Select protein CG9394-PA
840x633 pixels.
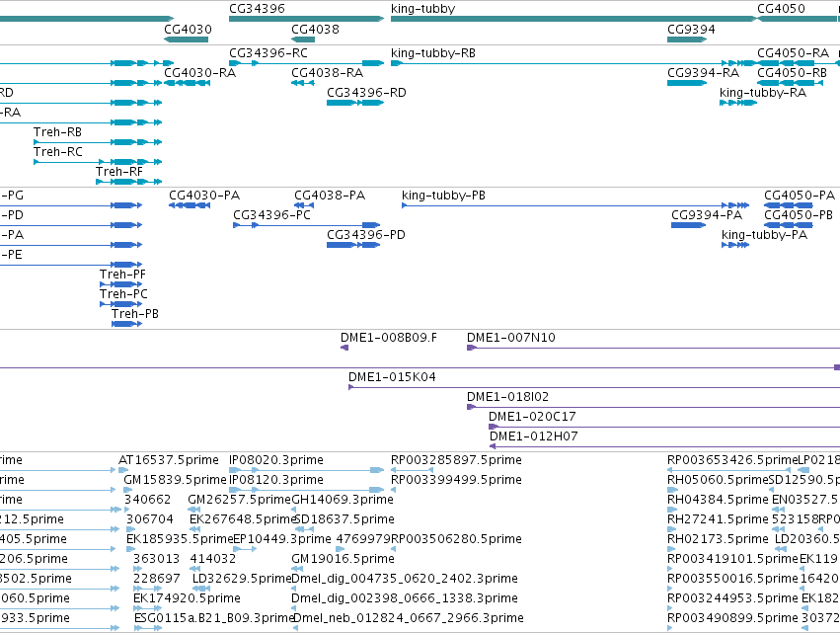coord(688,225)
